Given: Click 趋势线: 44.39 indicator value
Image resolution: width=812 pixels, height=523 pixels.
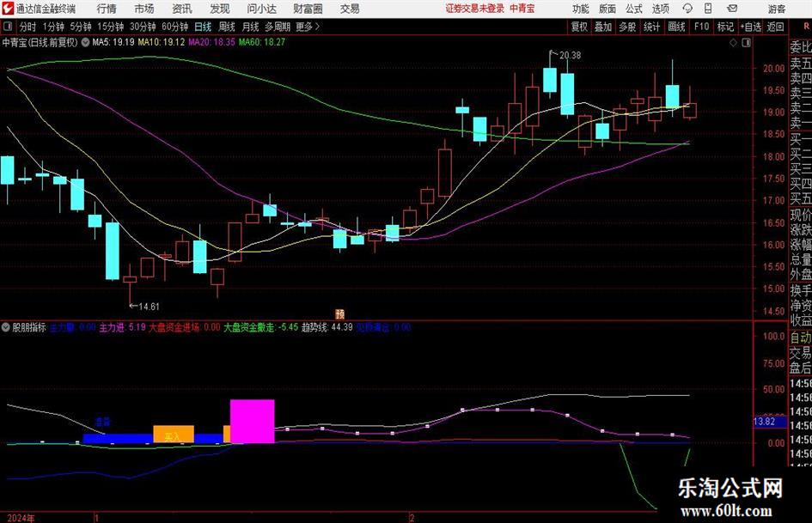Looking at the screenshot, I should tap(327, 327).
